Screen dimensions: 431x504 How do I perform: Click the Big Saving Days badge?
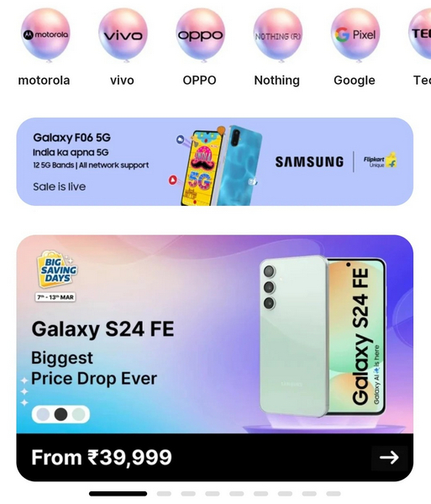[57, 270]
